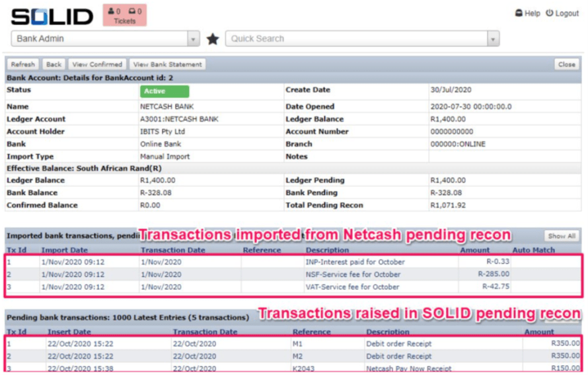Screen dimensions: 588x375
Task: Select the INP-Interest paid for October row
Action: (355, 262)
